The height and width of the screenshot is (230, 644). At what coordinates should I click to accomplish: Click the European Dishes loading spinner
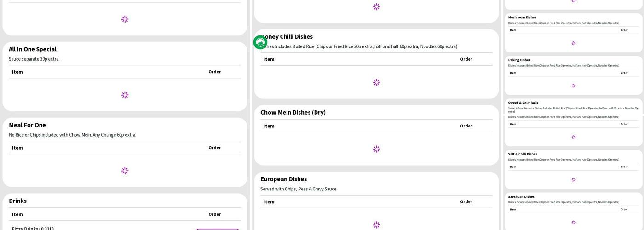[x=376, y=224]
